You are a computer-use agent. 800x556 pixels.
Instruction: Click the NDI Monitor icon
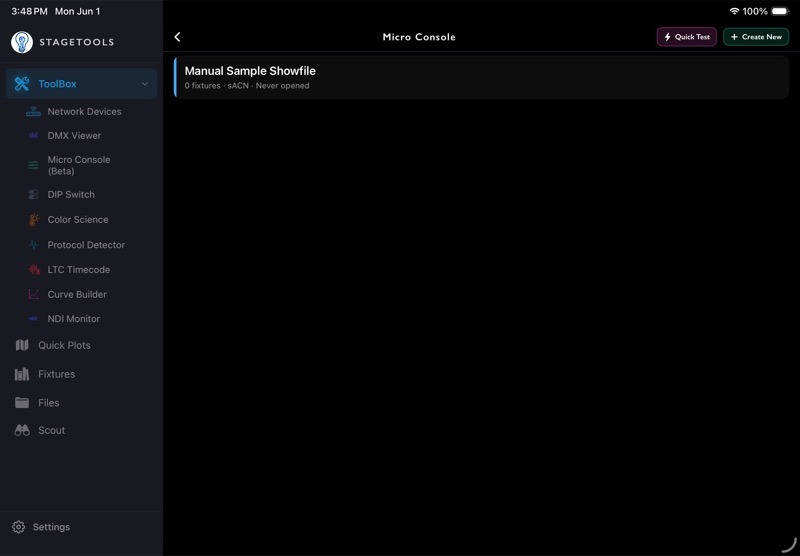point(34,319)
